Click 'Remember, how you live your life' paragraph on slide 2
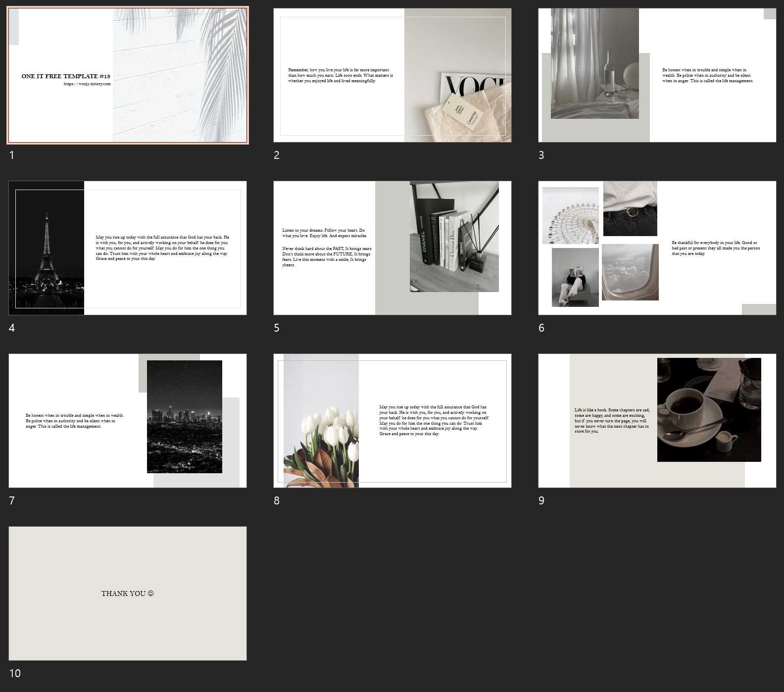The width and height of the screenshot is (784, 692). (x=341, y=75)
